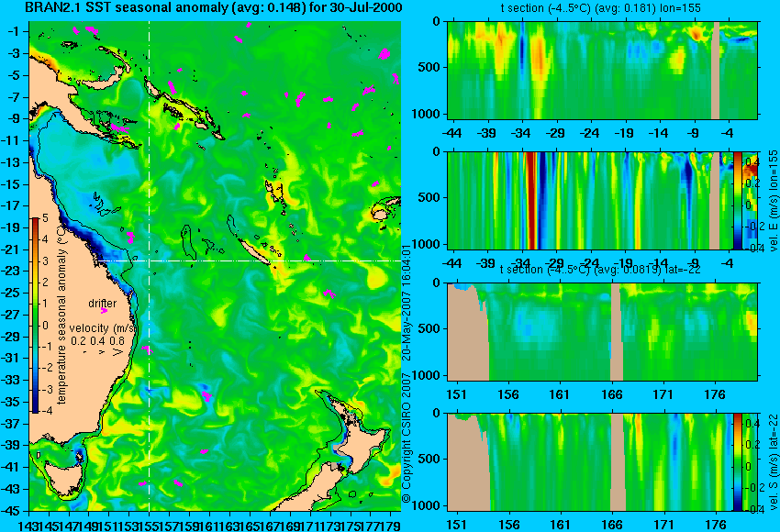Click the 'velocity (m/s)' legend text
Image resolution: width=780 pixels, height=532 pixels.
103,328
